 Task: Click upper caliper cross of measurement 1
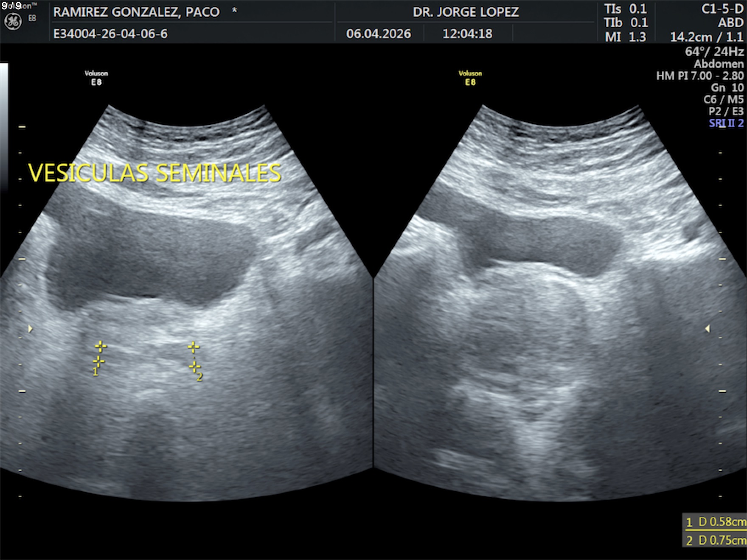[x=101, y=347]
